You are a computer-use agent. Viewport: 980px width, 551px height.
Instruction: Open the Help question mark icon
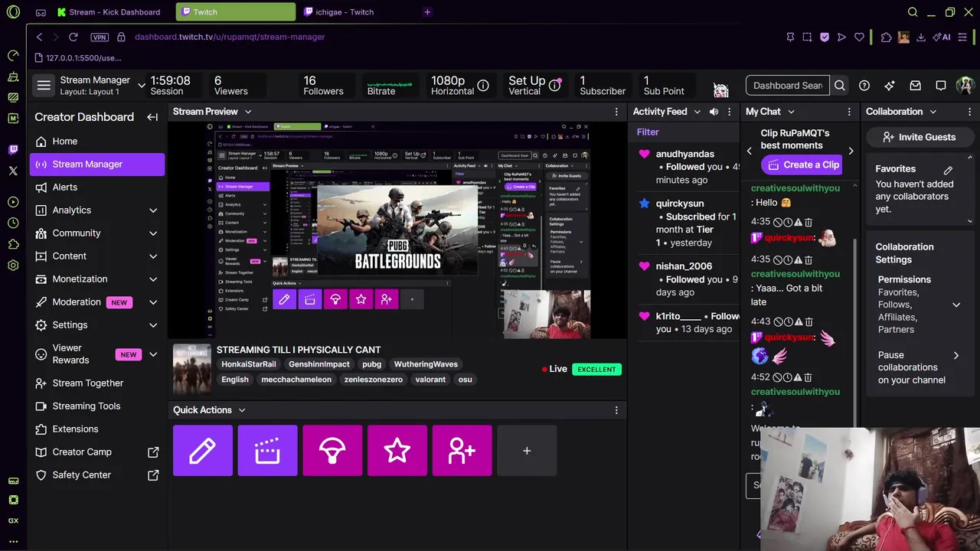864,86
